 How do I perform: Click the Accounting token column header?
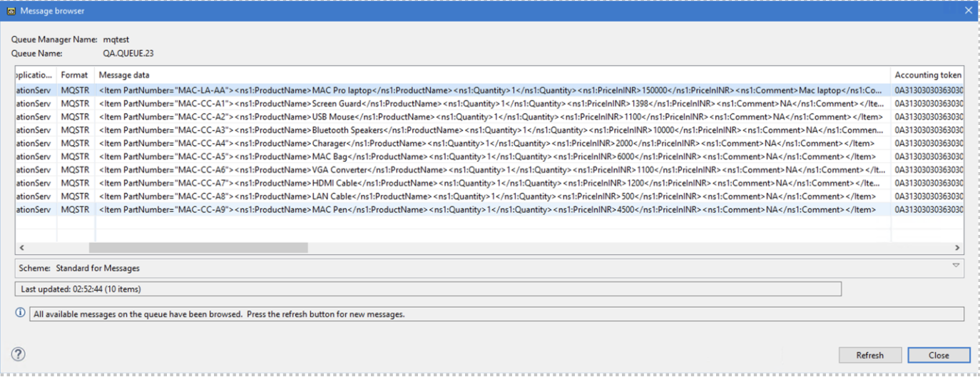tap(927, 75)
